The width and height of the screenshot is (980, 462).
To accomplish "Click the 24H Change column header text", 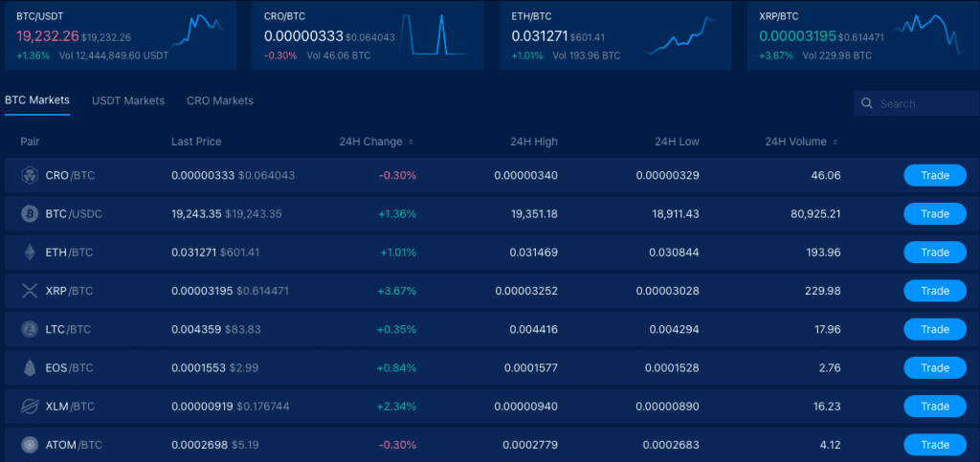I will [370, 142].
